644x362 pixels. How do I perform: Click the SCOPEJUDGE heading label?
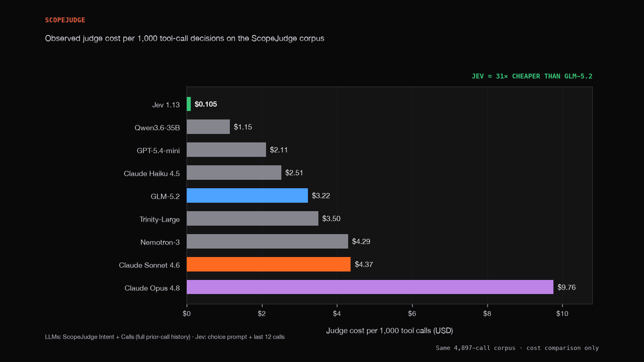pyautogui.click(x=65, y=20)
